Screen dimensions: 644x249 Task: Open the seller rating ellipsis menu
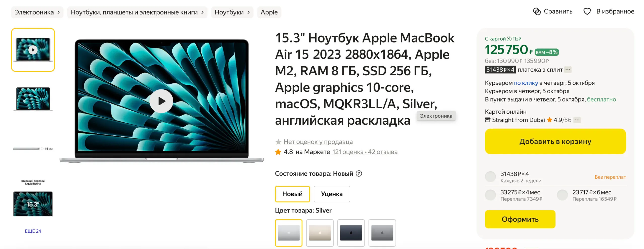click(x=577, y=120)
